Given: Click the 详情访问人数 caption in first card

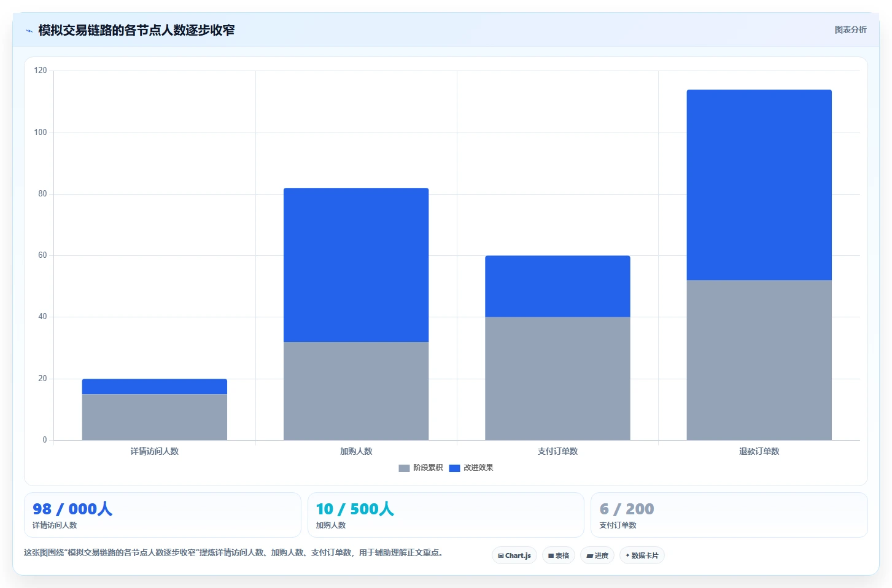Looking at the screenshot, I should click(x=55, y=525).
